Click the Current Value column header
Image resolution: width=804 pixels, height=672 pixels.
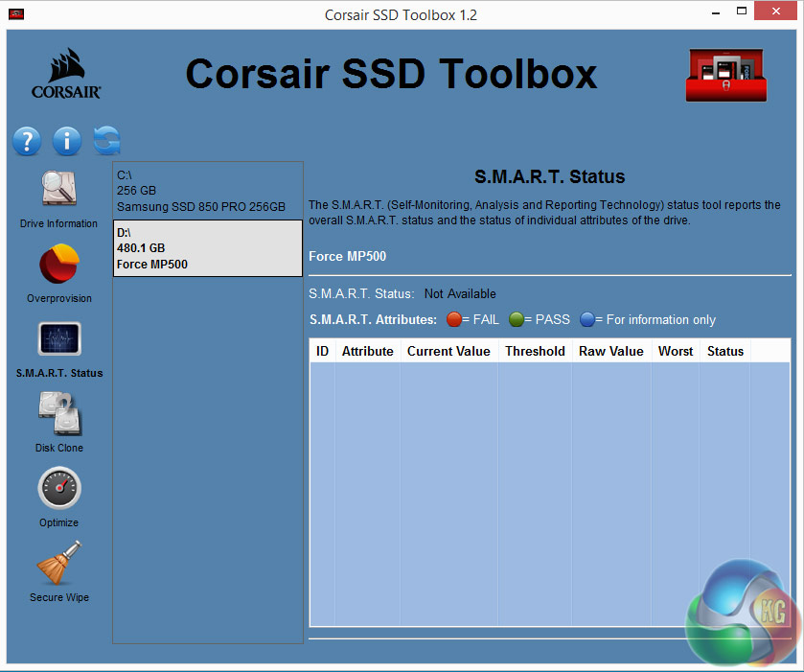click(x=448, y=351)
